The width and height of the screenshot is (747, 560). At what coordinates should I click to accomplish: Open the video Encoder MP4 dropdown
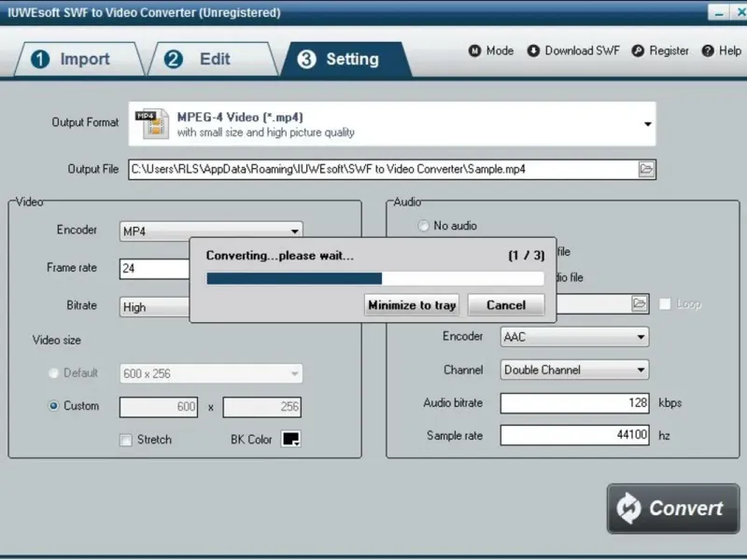211,231
